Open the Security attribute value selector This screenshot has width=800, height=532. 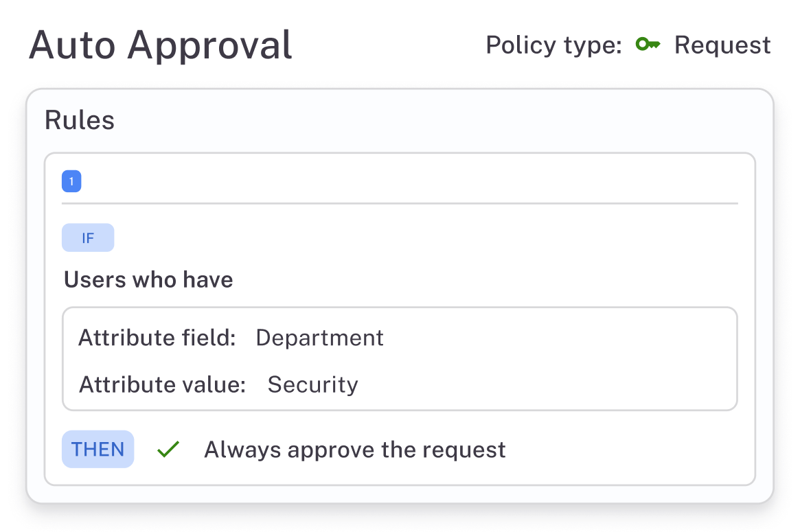[x=313, y=385]
